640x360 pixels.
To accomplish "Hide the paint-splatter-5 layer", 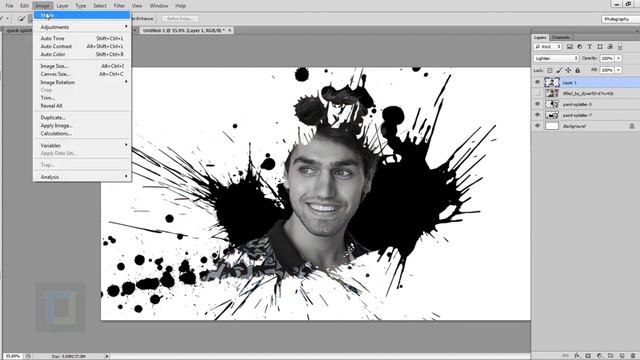I will click(537, 104).
